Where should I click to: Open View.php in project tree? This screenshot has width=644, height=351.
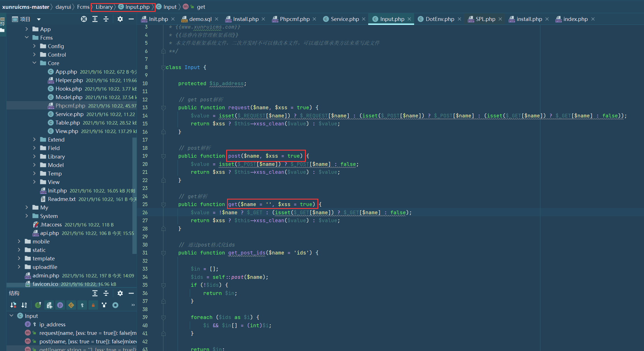pos(67,131)
